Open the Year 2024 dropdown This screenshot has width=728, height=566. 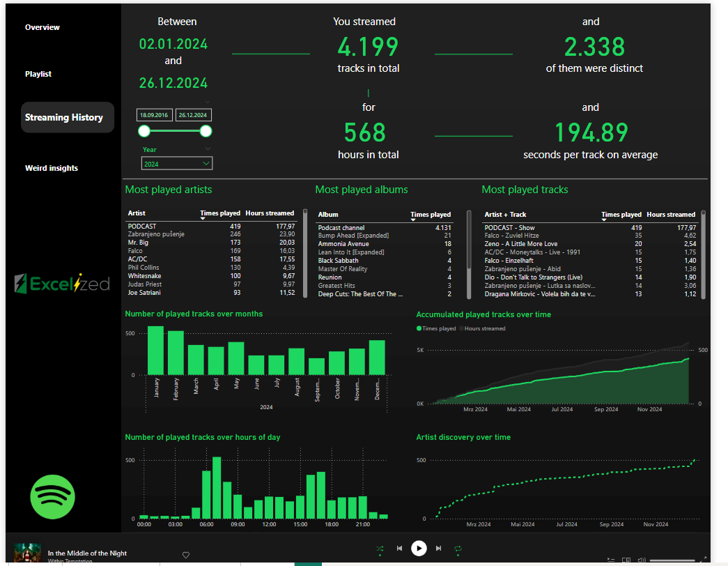(177, 164)
